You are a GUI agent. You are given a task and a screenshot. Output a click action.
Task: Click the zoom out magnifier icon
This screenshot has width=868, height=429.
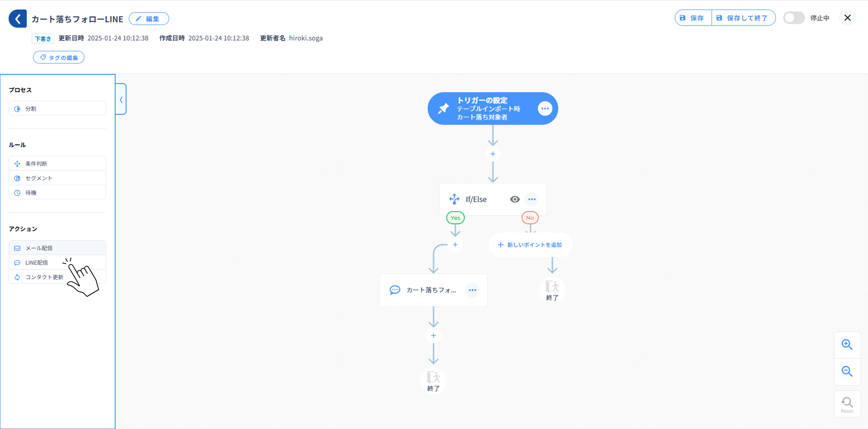click(x=847, y=371)
